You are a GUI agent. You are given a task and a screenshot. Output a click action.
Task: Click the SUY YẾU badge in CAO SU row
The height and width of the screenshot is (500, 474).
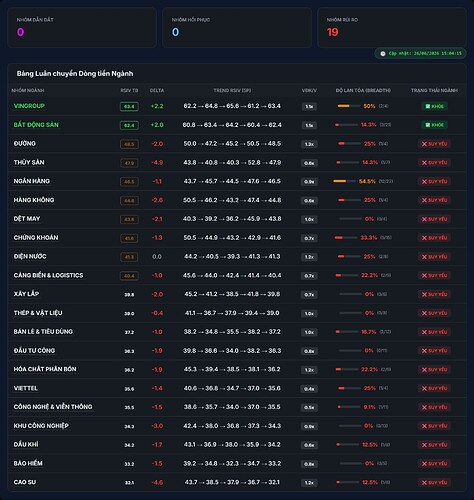click(x=434, y=483)
